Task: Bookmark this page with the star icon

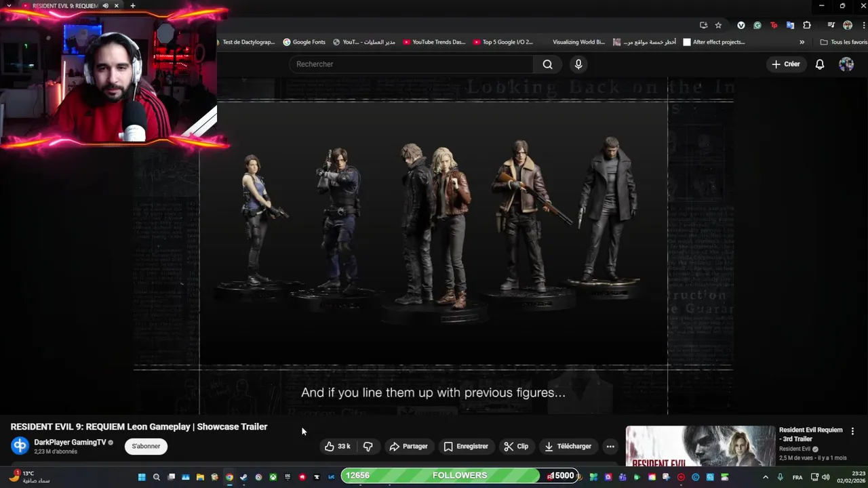Action: click(718, 25)
